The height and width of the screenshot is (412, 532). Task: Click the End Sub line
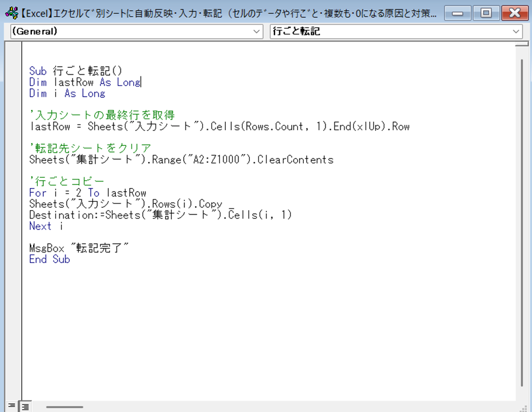point(49,259)
